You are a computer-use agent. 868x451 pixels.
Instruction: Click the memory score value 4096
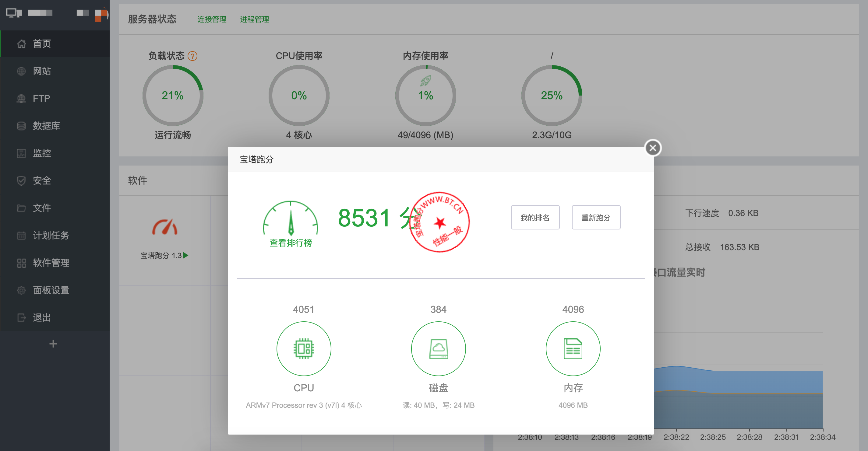coord(573,309)
